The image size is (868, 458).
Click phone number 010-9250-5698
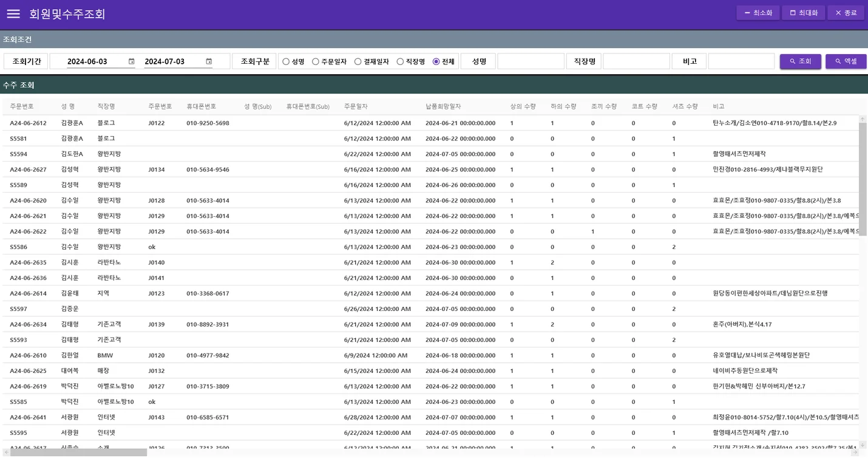[x=208, y=123]
